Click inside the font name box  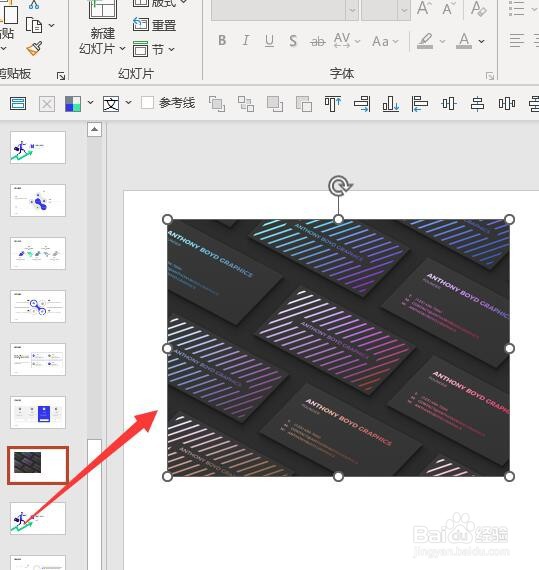point(278,10)
